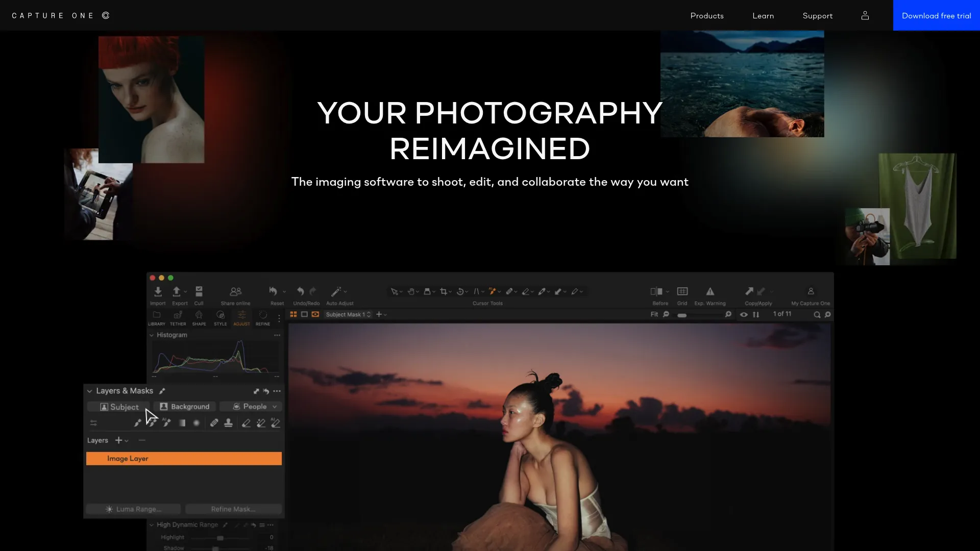
Task: Click the Undo arrow in Undo/Redo
Action: pos(301,291)
